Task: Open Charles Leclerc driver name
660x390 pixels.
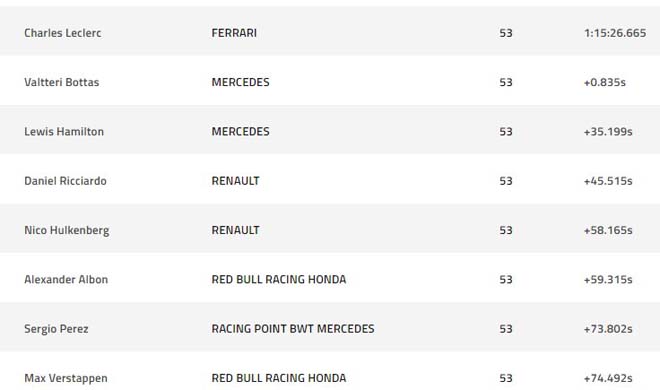Action: 63,33
